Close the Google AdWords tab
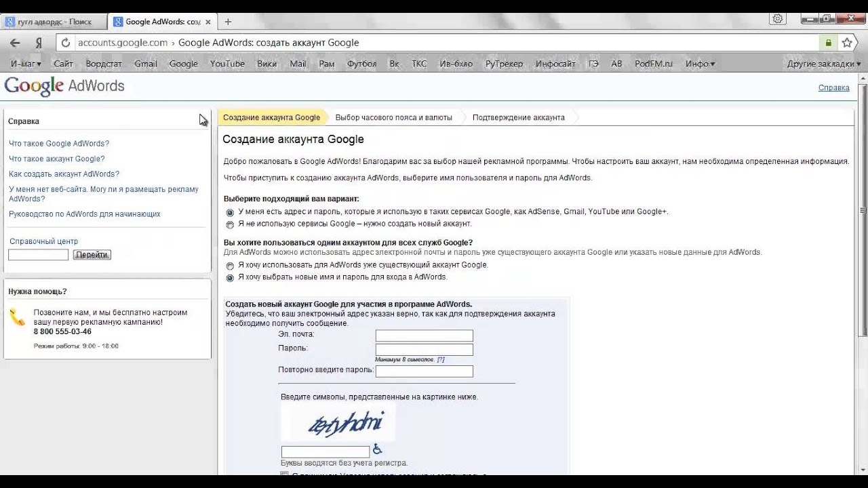The image size is (868, 488). tap(208, 22)
